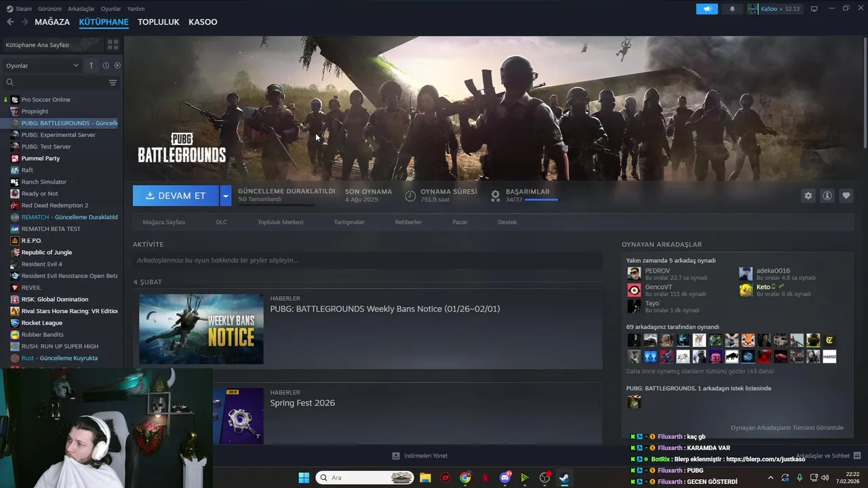Open the Spring Fest 2026 news link
868x488 pixels.
302,403
